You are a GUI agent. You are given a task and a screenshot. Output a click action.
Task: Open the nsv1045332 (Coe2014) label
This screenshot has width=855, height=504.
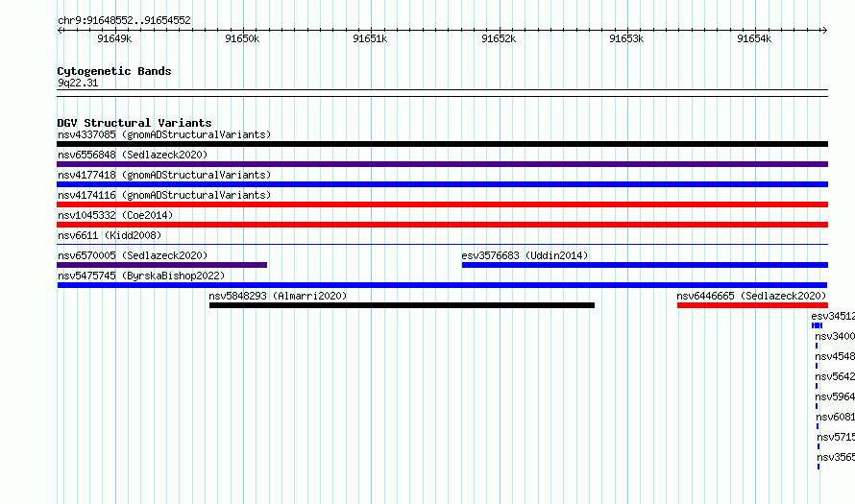point(115,215)
